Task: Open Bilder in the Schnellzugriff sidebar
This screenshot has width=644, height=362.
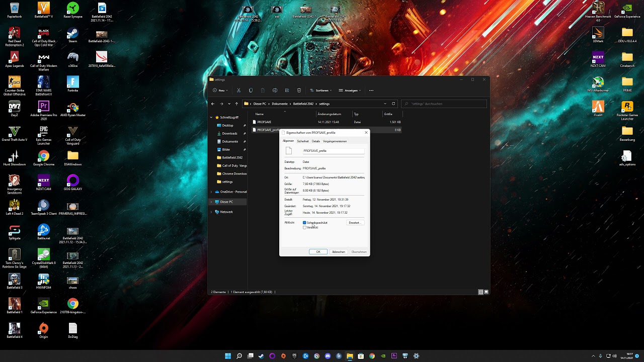Action: (226, 149)
